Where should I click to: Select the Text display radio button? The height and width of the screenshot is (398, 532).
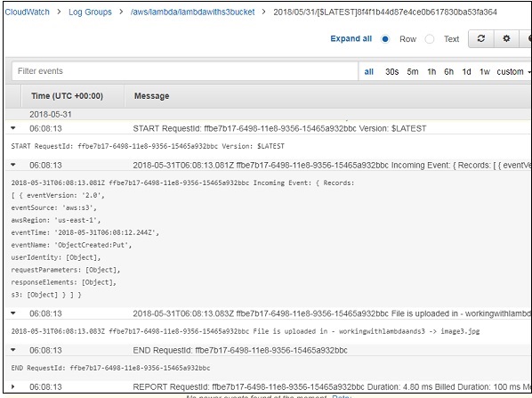[x=430, y=39]
